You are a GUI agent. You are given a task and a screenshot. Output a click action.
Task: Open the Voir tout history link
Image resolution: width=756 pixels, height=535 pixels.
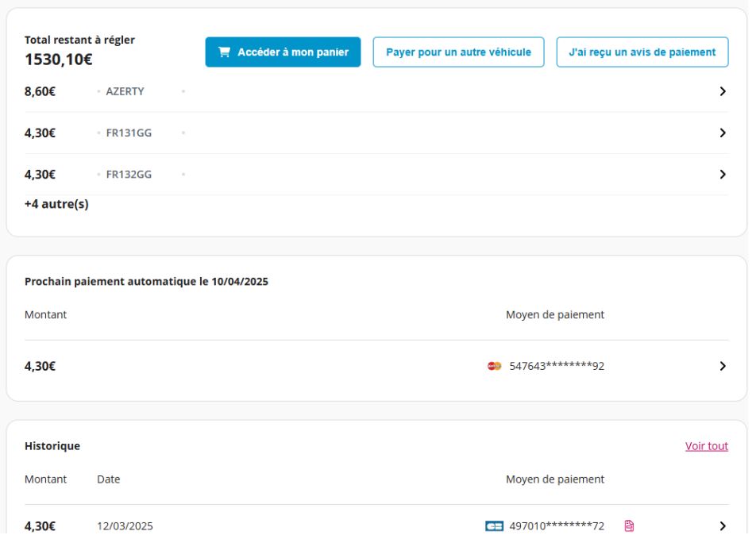pos(706,446)
